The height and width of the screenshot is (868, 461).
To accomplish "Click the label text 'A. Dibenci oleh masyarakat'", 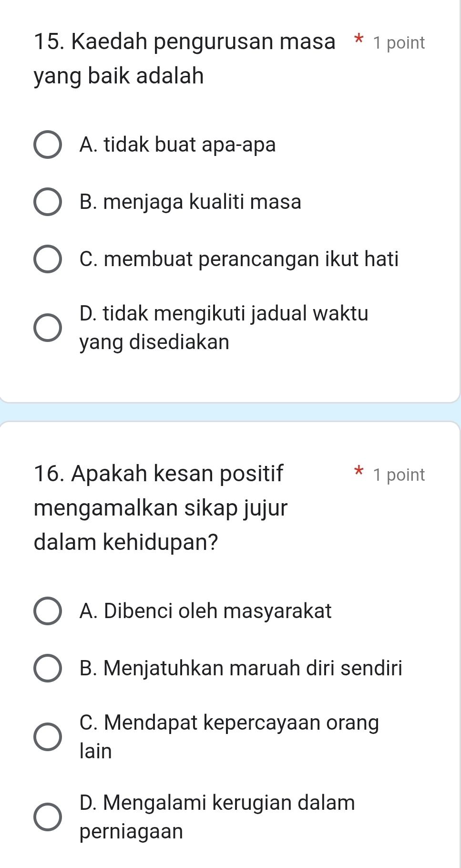I will click(205, 611).
